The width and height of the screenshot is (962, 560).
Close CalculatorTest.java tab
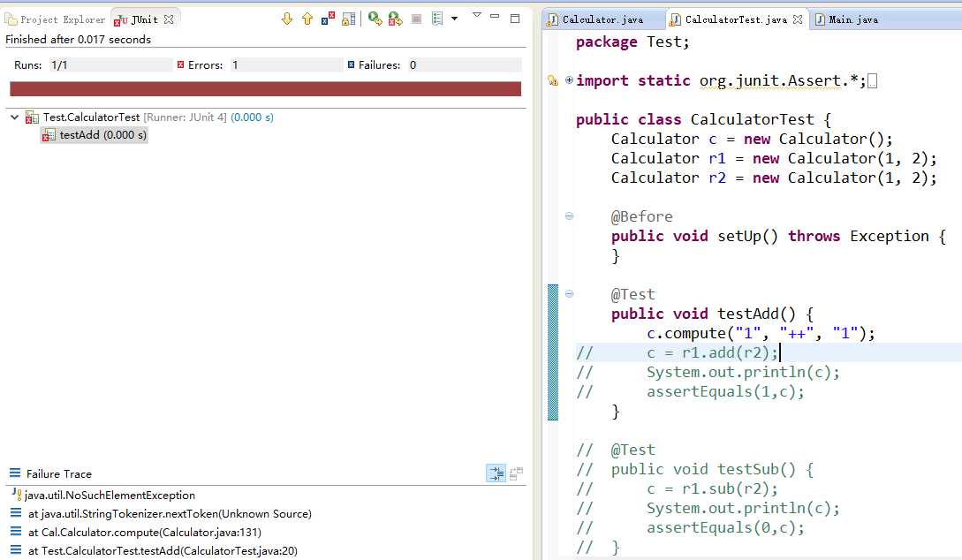[798, 19]
